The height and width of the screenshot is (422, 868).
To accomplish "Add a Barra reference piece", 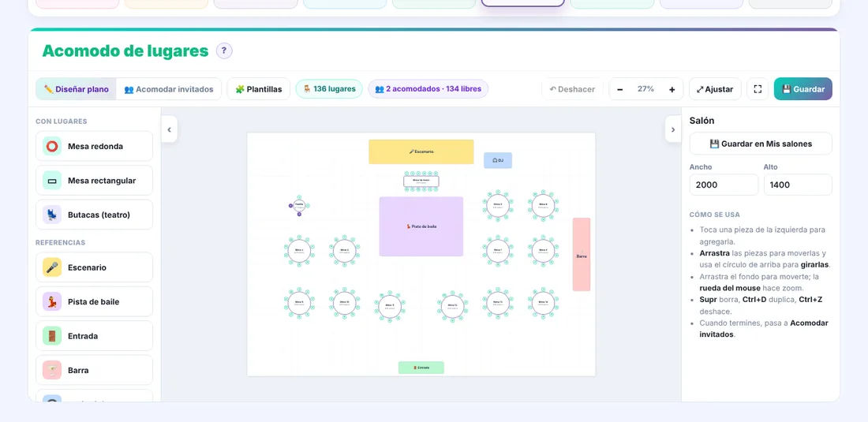I will [94, 370].
